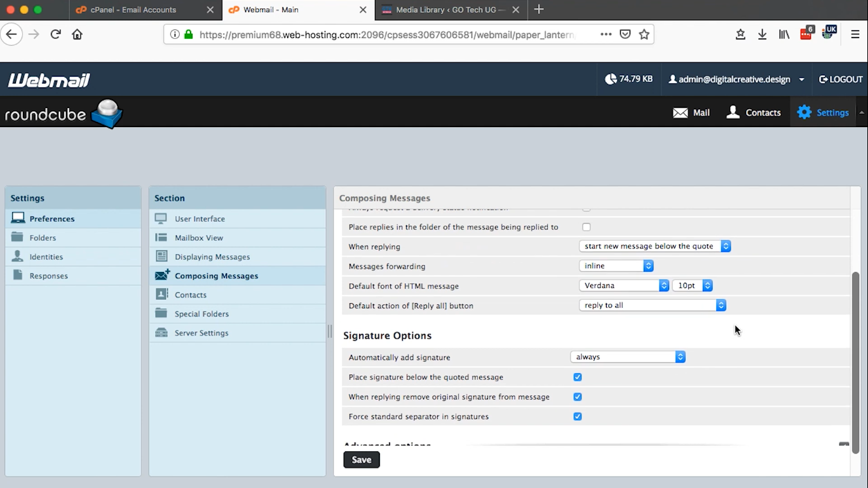The height and width of the screenshot is (488, 868).
Task: Open Contacts from the top navigation
Action: (x=753, y=112)
